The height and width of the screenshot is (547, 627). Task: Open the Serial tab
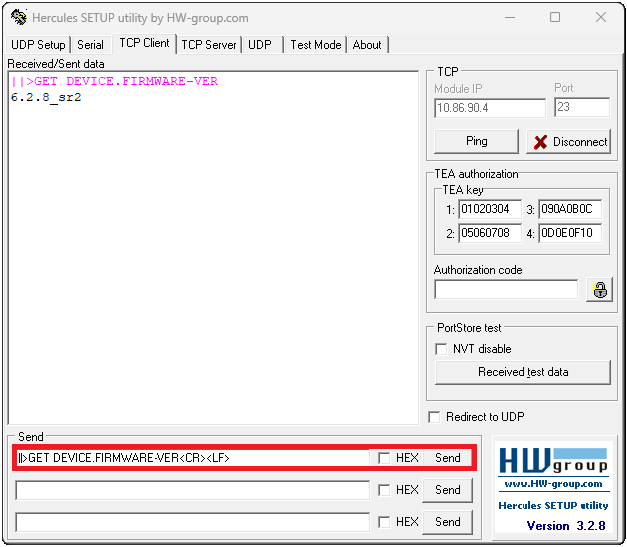click(x=90, y=45)
